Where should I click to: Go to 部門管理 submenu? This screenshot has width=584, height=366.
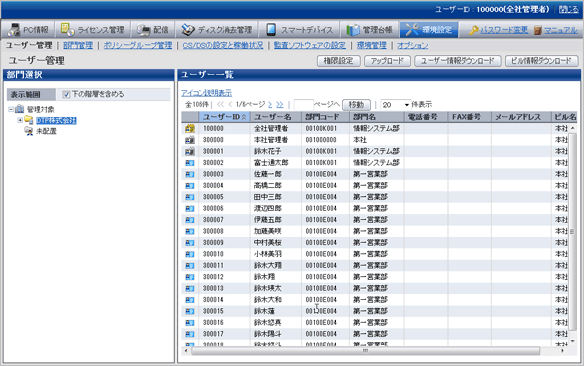click(x=78, y=45)
